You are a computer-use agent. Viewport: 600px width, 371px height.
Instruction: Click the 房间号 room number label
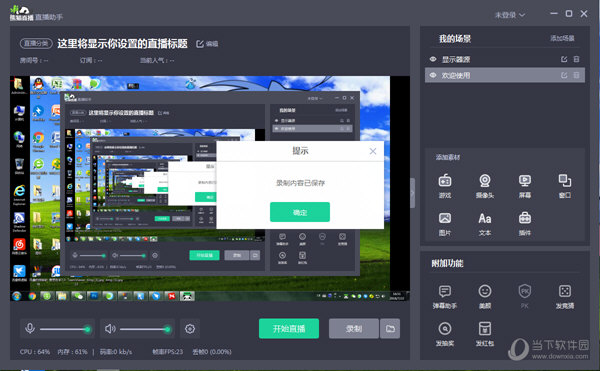[34, 60]
